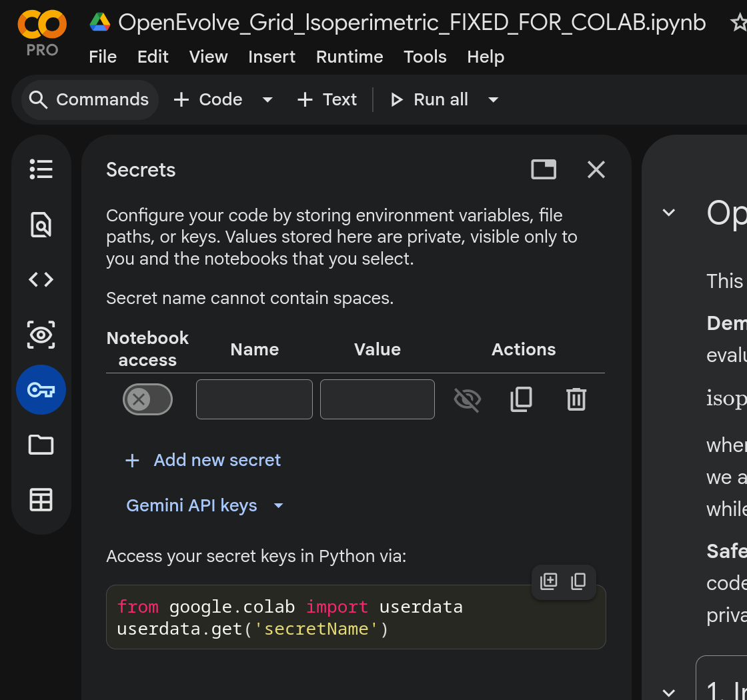This screenshot has width=747, height=700.
Task: Open the View menu
Action: coord(208,57)
